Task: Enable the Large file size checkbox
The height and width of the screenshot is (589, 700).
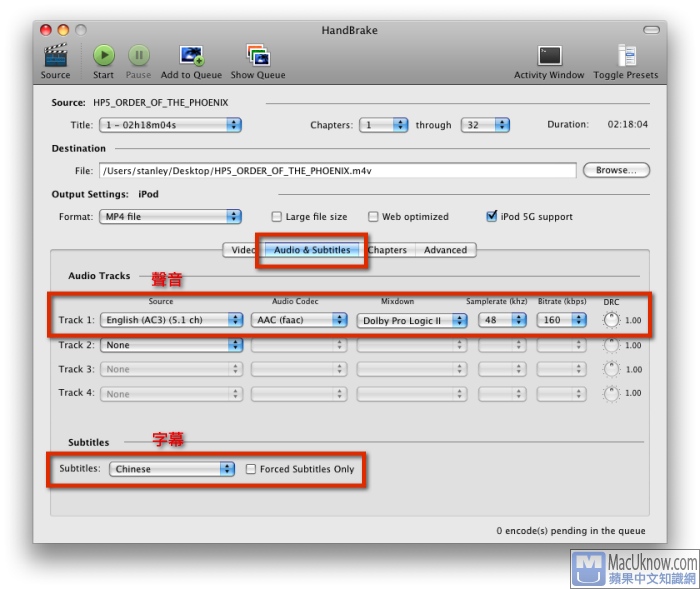Action: click(277, 217)
